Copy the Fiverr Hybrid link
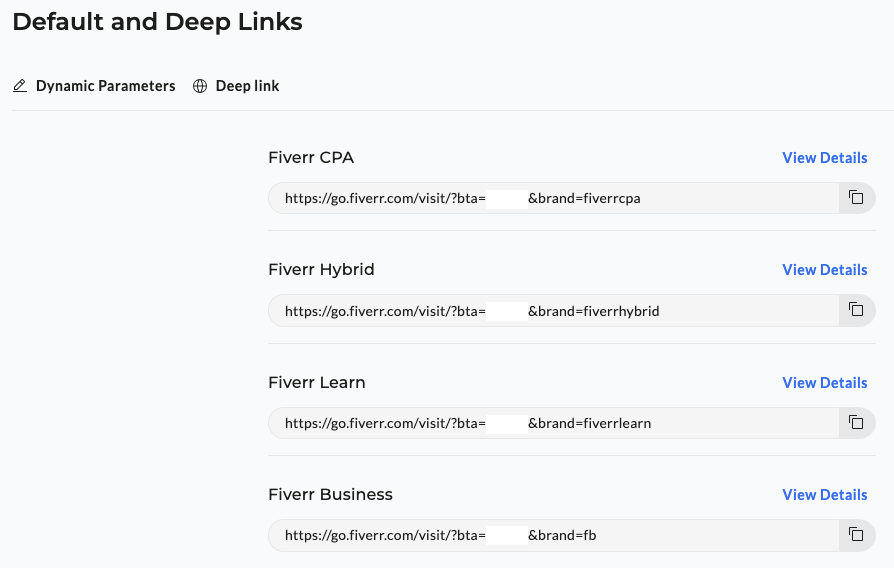 pyautogui.click(x=856, y=310)
